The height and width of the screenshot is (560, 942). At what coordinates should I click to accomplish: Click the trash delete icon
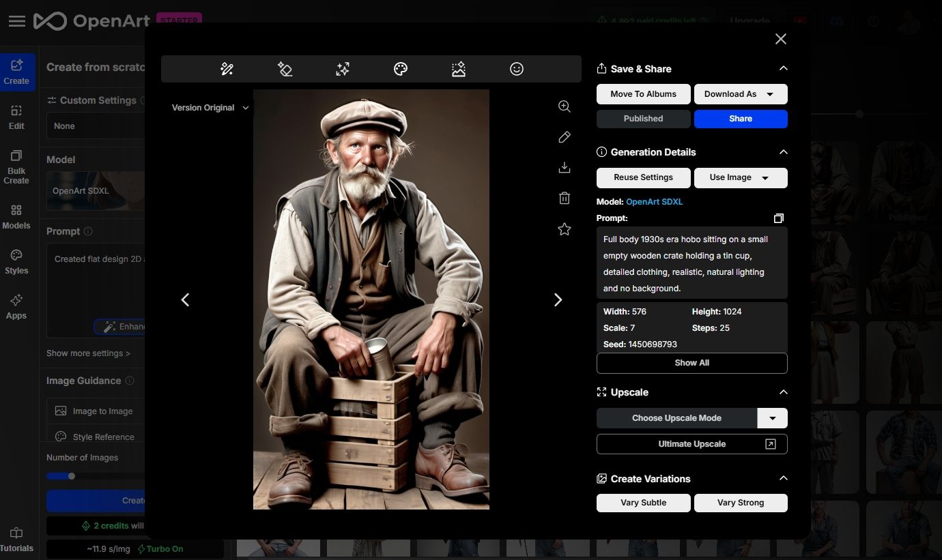tap(564, 198)
